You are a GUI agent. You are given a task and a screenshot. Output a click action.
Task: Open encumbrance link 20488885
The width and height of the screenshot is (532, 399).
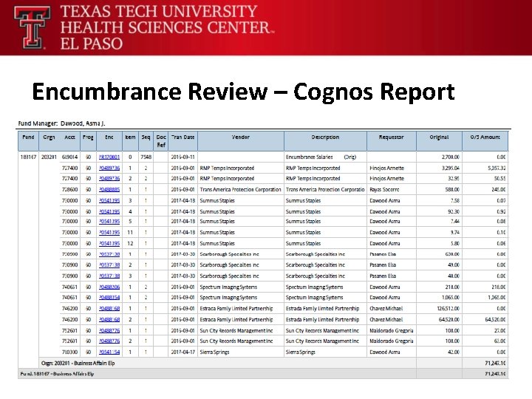[x=109, y=190]
